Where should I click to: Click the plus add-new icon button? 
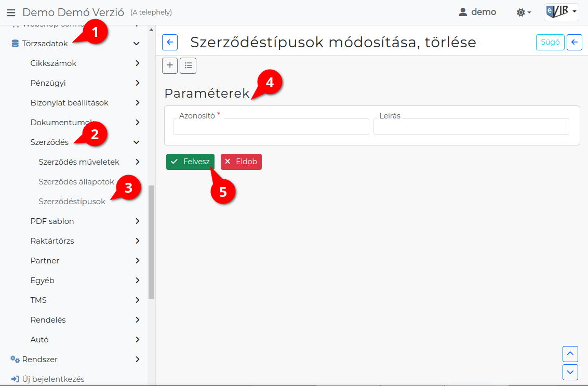tap(170, 65)
